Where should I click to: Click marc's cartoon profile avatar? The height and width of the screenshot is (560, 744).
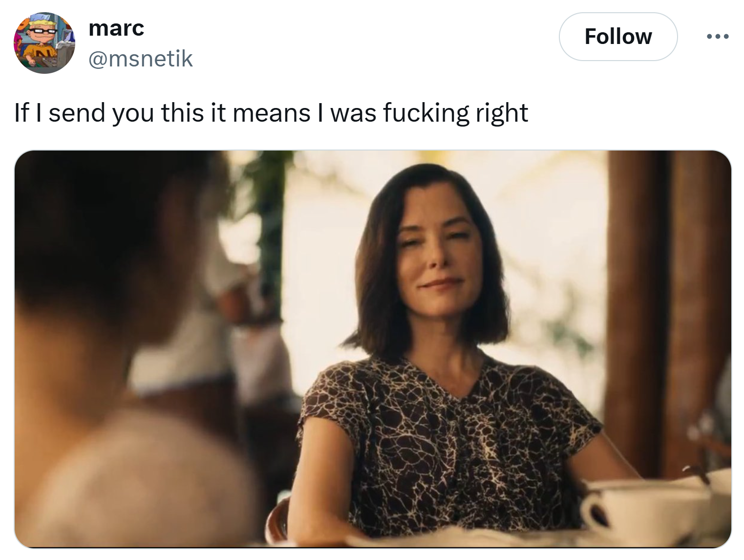tap(44, 43)
